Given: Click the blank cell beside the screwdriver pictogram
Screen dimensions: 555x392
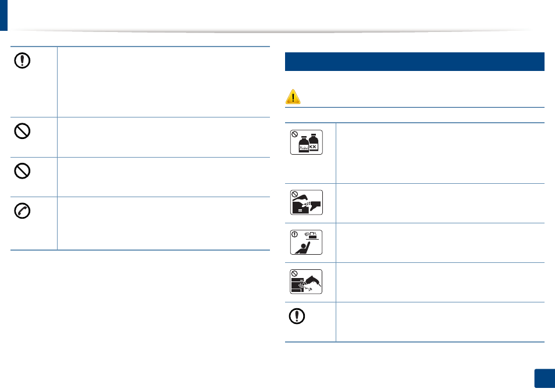Looking at the screenshot, I should (x=440, y=282).
